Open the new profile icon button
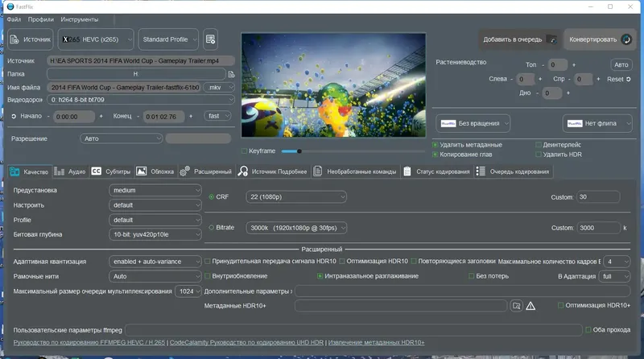 (211, 39)
